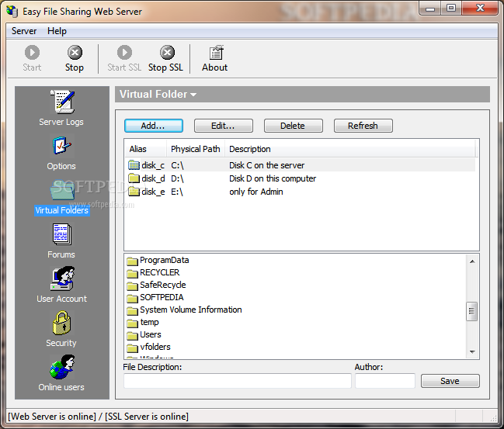
Task: Sort by the Physical Path column header
Action: pyautogui.click(x=196, y=149)
